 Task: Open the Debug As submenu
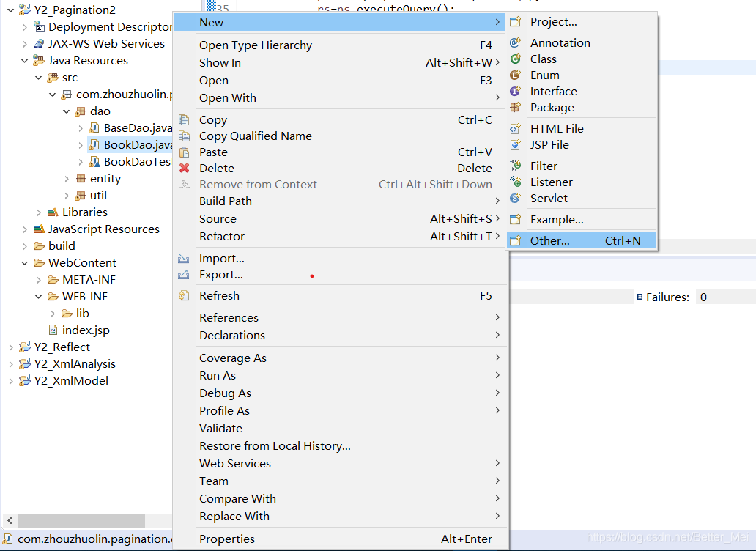point(339,393)
